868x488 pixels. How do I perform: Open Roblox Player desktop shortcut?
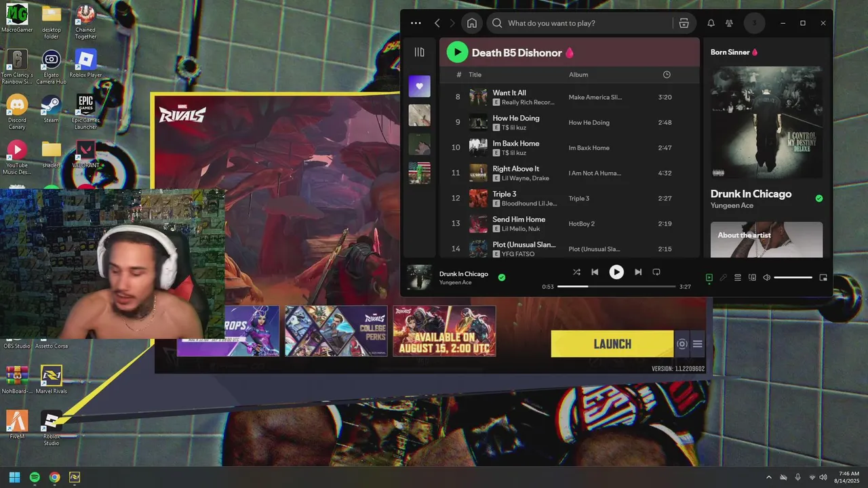coord(85,64)
